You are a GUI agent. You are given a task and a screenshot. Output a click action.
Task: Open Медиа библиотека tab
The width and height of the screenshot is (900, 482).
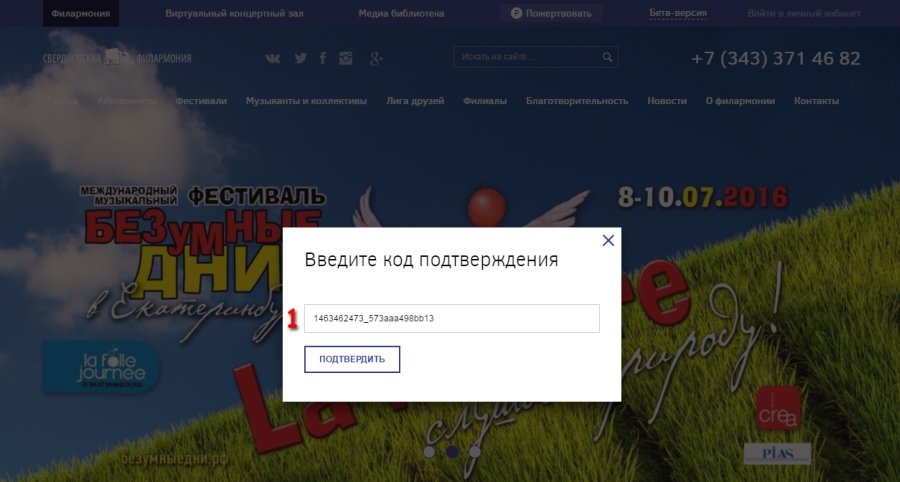tap(401, 13)
